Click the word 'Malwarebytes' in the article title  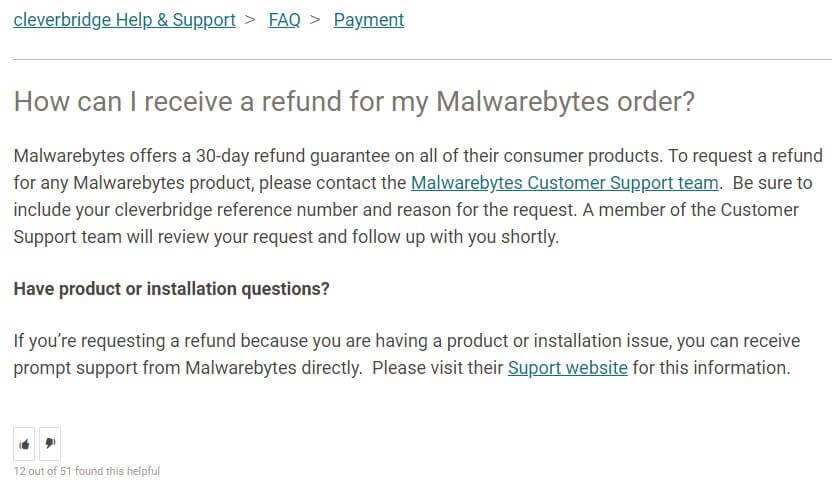[x=522, y=101]
